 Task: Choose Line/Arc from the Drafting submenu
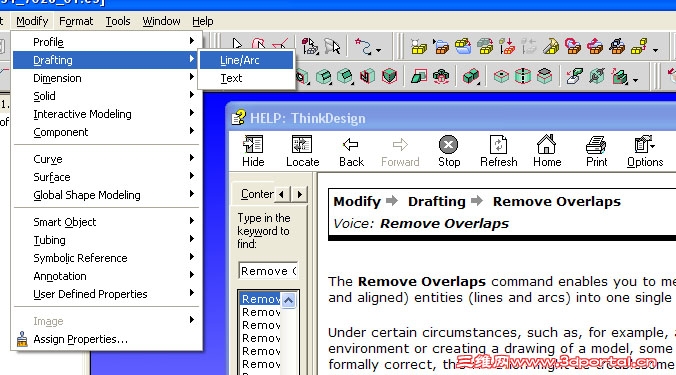click(247, 60)
